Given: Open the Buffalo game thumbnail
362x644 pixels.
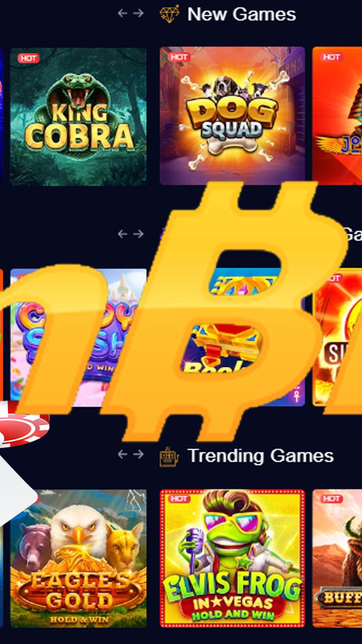Looking at the screenshot, I should click(337, 558).
